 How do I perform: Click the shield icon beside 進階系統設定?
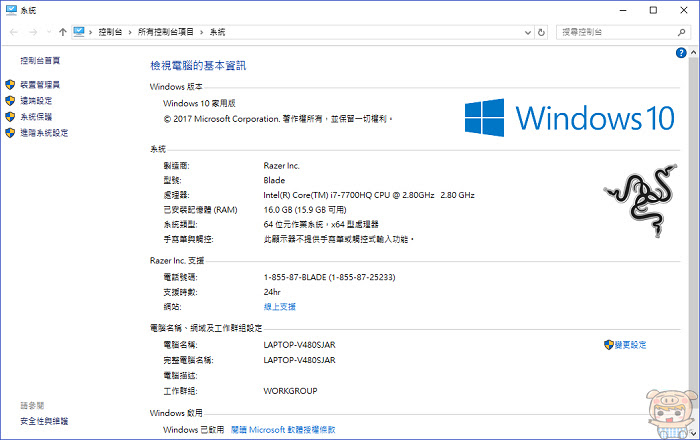(x=10, y=133)
